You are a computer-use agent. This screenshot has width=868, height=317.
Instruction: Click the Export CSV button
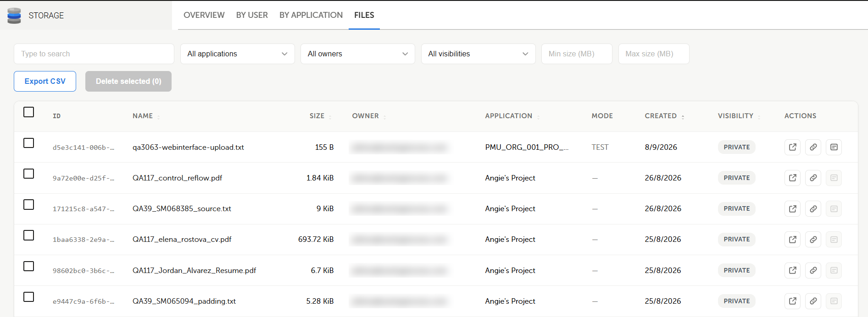point(45,81)
